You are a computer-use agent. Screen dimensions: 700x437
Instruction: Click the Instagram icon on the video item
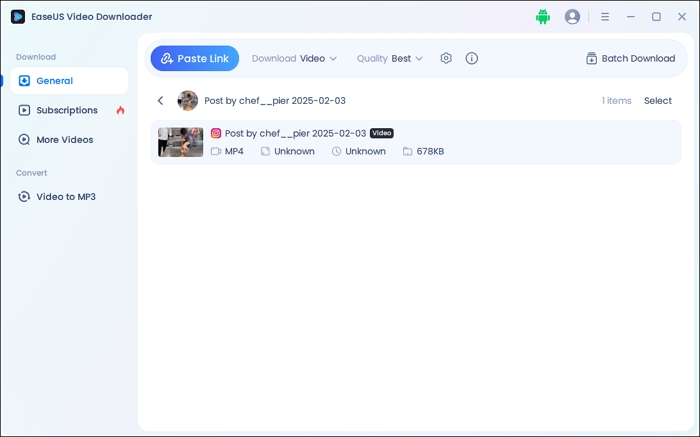click(216, 133)
